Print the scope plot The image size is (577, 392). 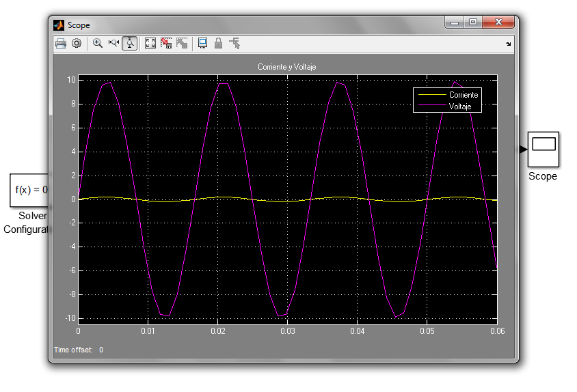(61, 44)
